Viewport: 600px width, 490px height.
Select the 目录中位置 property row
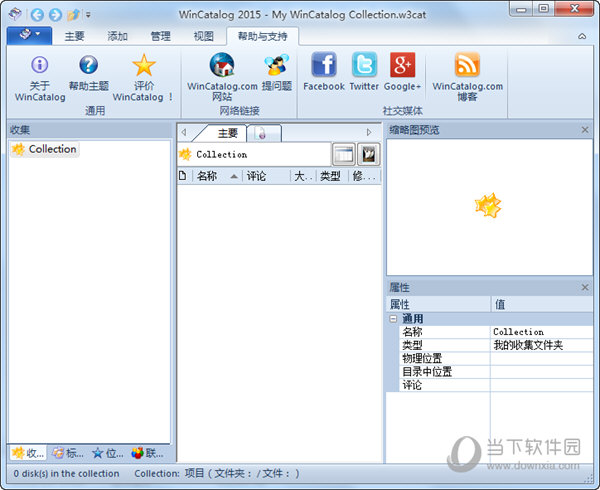[496, 372]
